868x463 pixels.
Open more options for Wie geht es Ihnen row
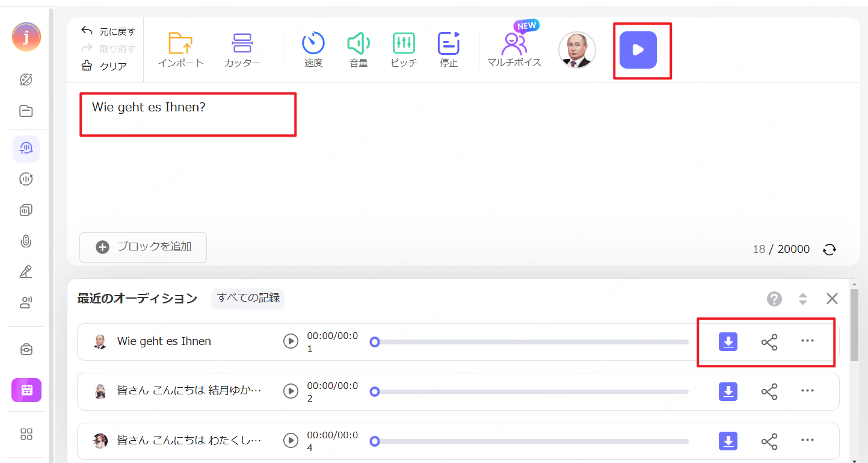click(x=807, y=341)
